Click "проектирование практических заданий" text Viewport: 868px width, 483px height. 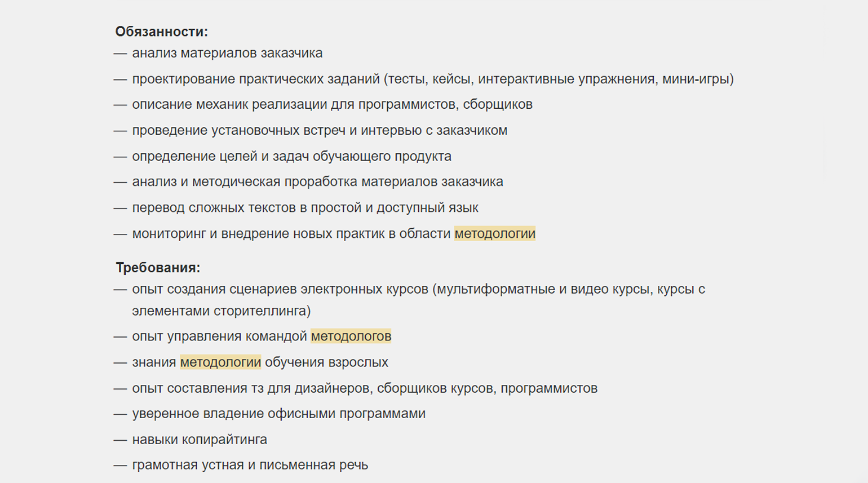[x=256, y=79]
